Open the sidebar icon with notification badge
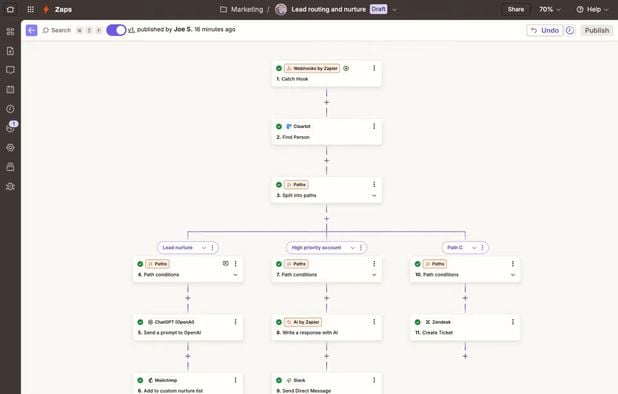 10,128
